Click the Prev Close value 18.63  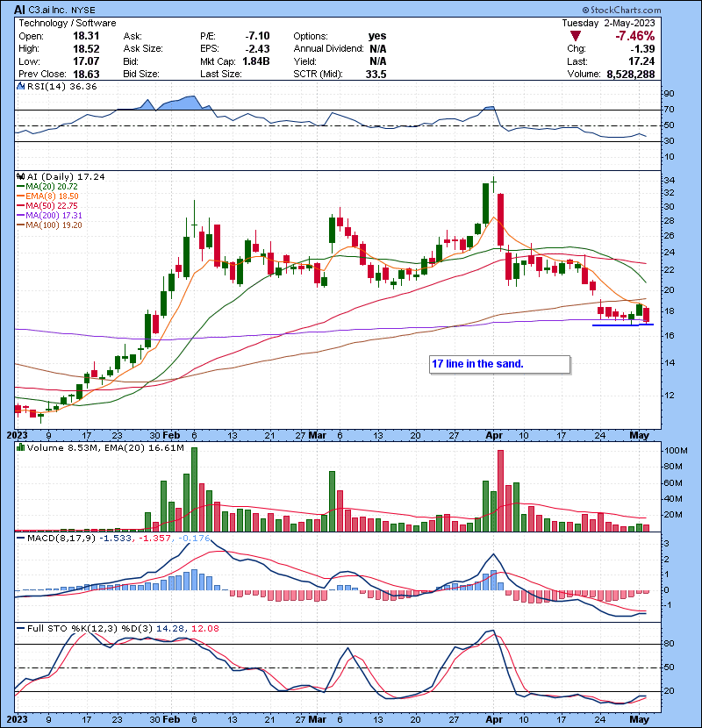click(86, 74)
